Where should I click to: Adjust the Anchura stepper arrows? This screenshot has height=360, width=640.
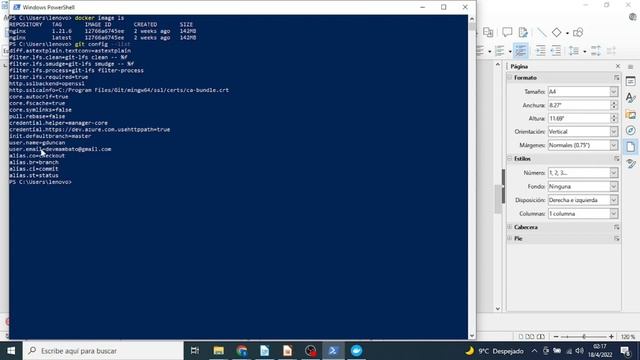tap(613, 105)
